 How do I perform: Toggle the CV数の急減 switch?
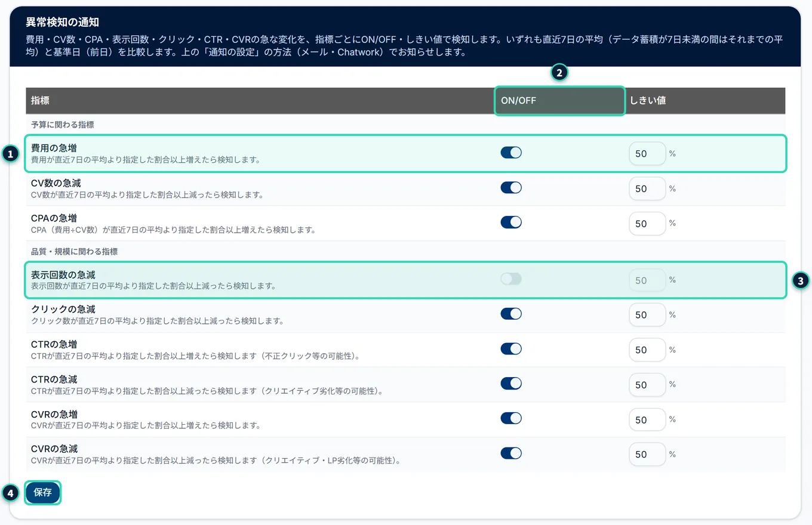pos(511,188)
